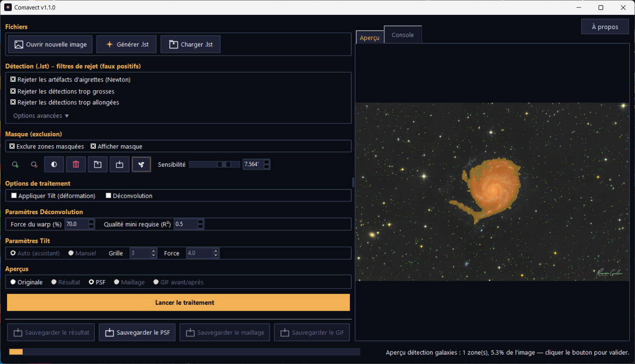
Task: Click the progress bar at the bottom
Action: [x=184, y=352]
